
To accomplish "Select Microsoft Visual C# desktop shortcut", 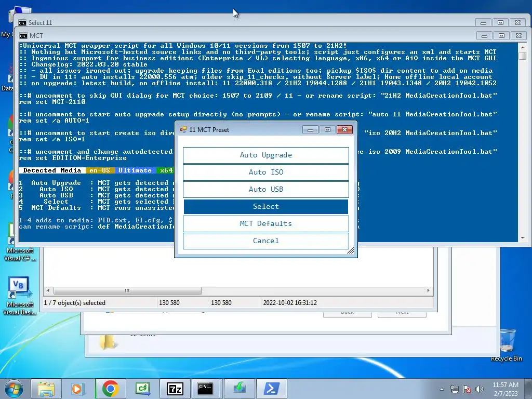I will 20,255.
